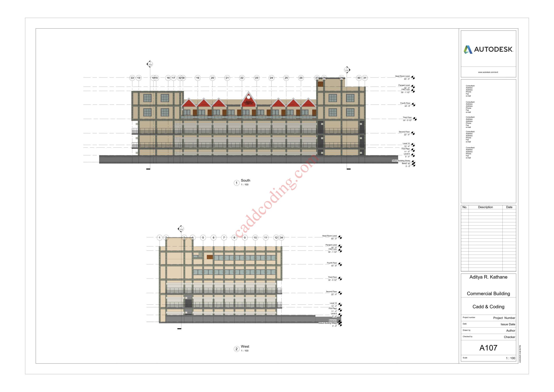The height and width of the screenshot is (392, 554).
Task: Click the section marker above West elevation
Action: pos(181,229)
